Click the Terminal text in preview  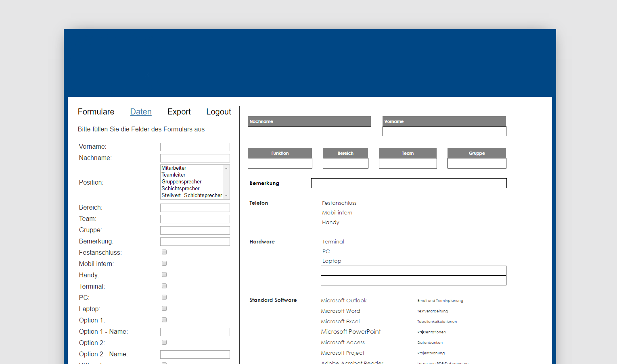coord(333,242)
